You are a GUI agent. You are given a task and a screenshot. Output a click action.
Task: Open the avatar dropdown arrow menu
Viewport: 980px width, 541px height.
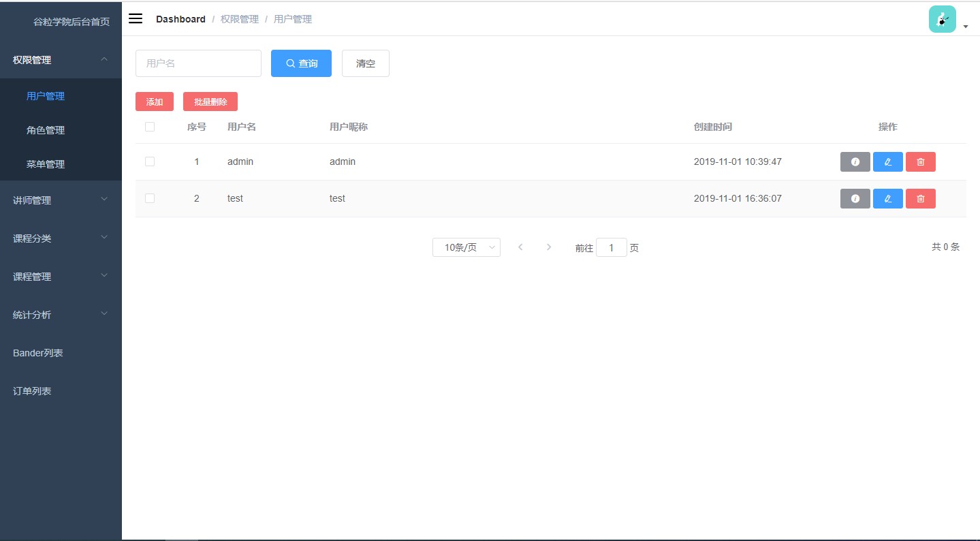(965, 26)
